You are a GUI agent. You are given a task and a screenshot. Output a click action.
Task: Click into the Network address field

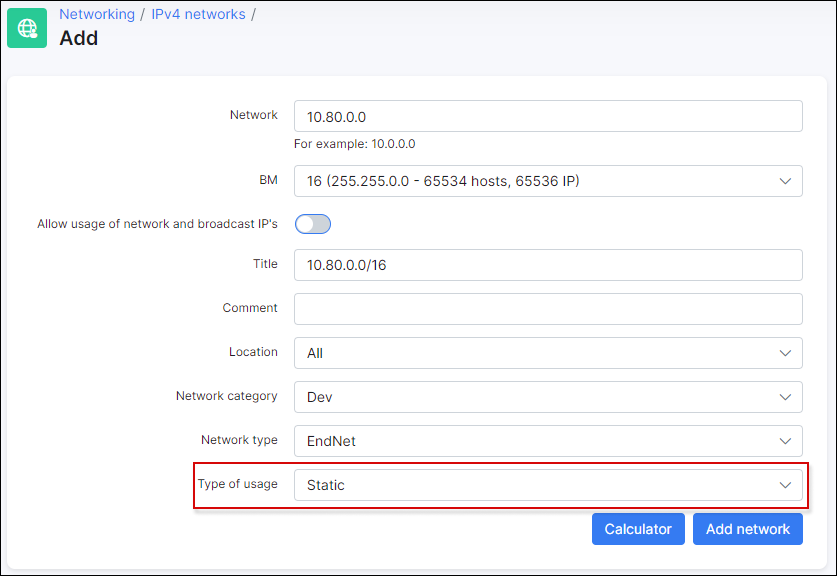(x=547, y=116)
